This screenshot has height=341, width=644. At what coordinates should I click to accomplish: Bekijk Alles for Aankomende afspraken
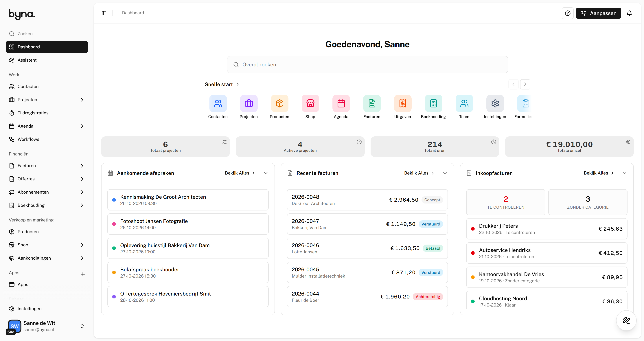[x=240, y=173]
